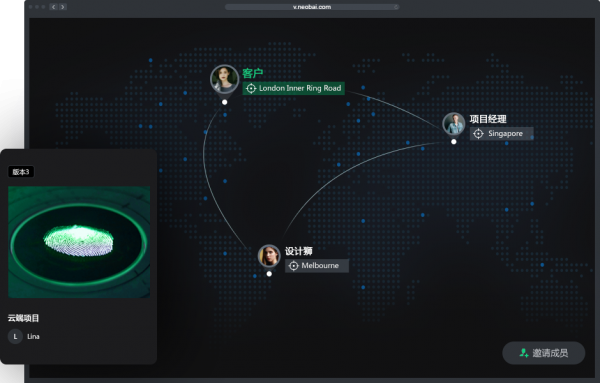
Task: Go back with the browser back arrow
Action: click(x=53, y=7)
